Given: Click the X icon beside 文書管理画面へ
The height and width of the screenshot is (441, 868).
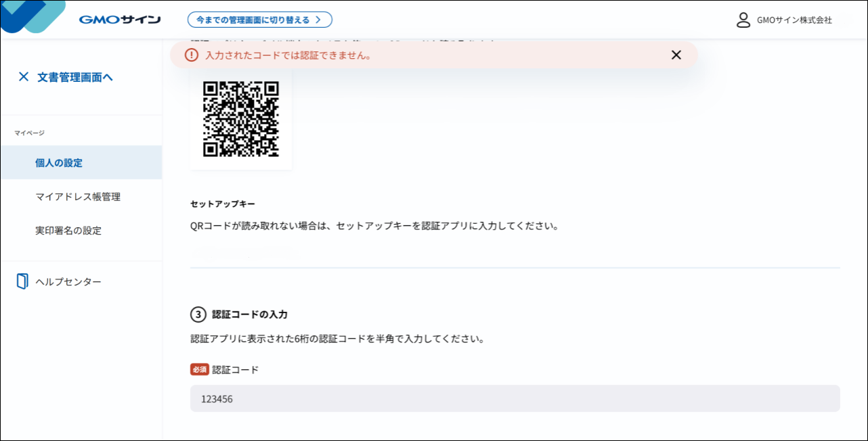Looking at the screenshot, I should 24,77.
